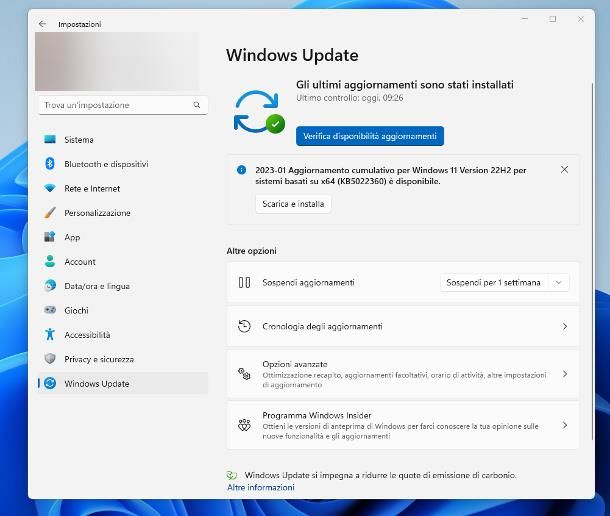Click the gears icon for Opzioni avanzate

(244, 374)
